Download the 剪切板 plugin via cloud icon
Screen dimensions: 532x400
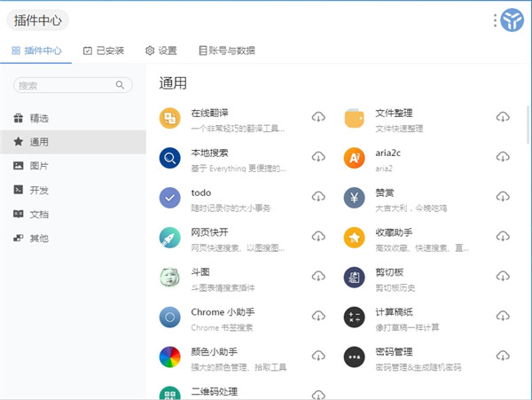tap(503, 277)
